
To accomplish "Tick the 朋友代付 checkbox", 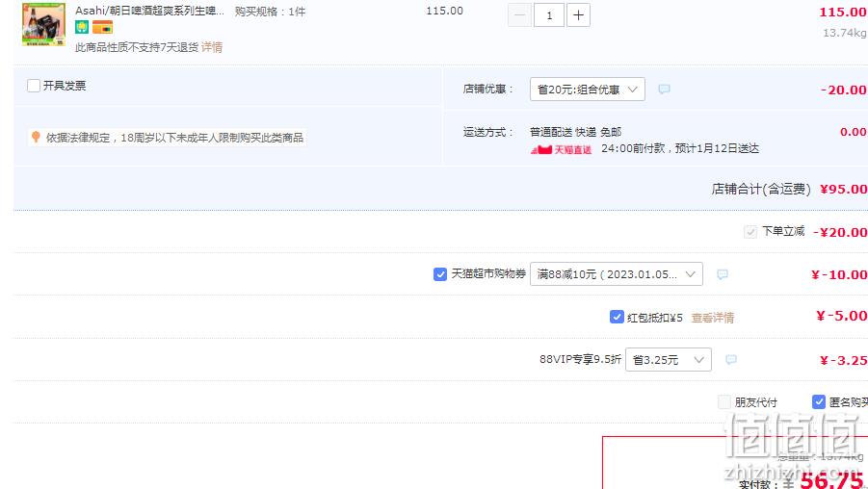I will pos(724,402).
